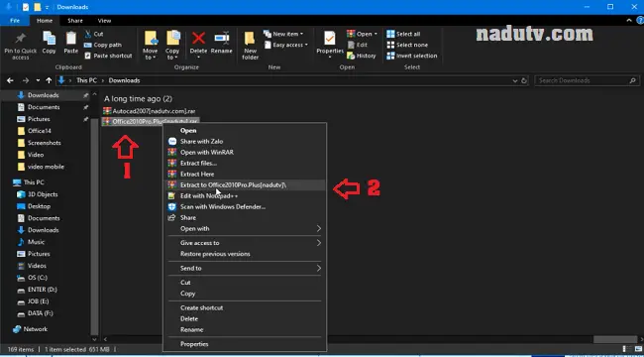Screen dimensions: 644x357
Task: Click the Forward navigation arrow
Action: pyautogui.click(x=26, y=80)
